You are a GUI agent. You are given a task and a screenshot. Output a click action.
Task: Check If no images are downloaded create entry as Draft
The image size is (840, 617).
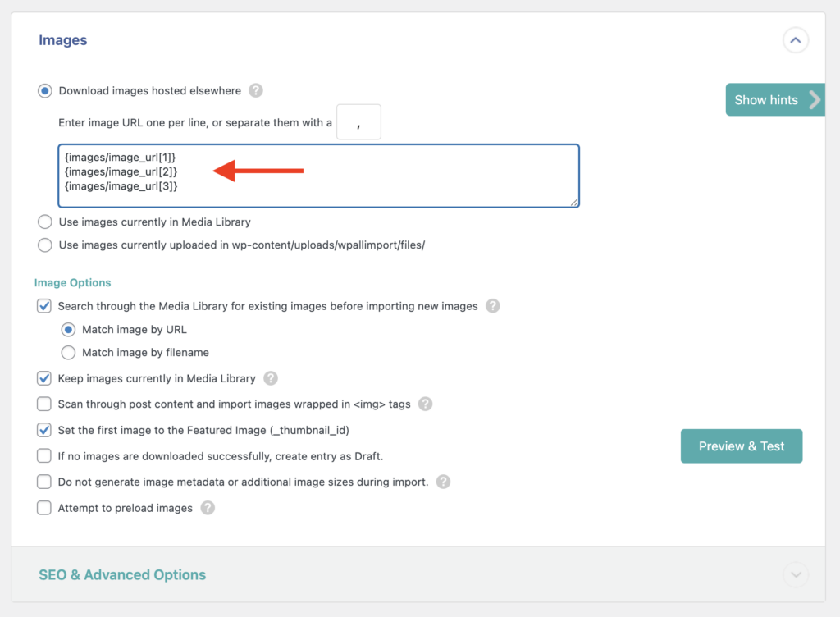43,456
